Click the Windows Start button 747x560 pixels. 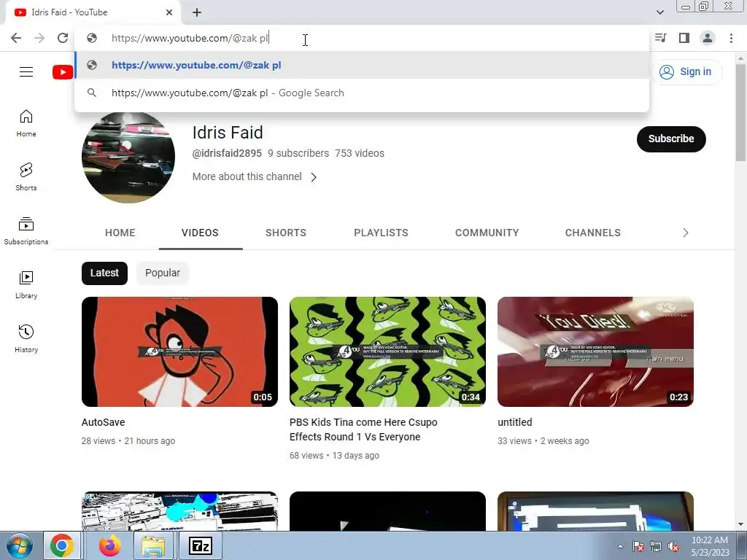pos(19,545)
